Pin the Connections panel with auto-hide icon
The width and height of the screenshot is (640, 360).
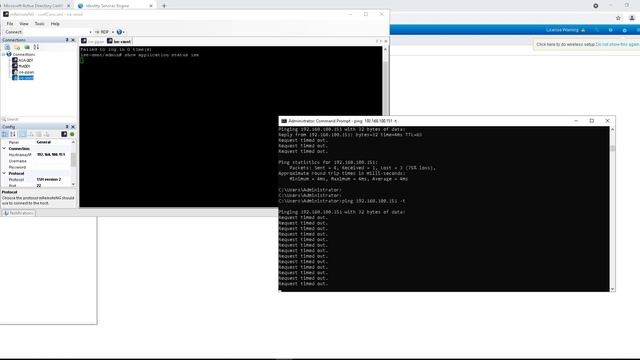click(67, 40)
